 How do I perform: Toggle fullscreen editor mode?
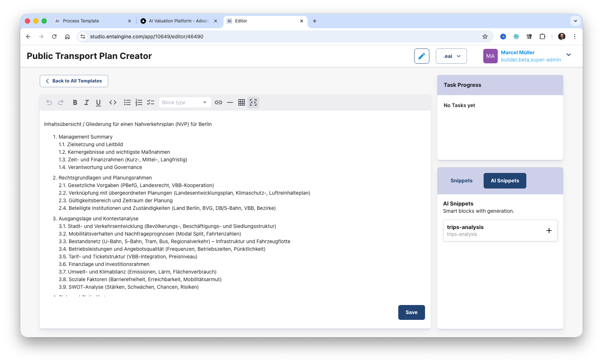253,102
